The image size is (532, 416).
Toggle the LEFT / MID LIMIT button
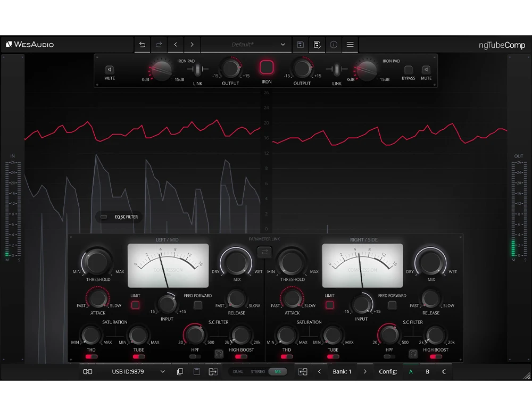point(135,305)
